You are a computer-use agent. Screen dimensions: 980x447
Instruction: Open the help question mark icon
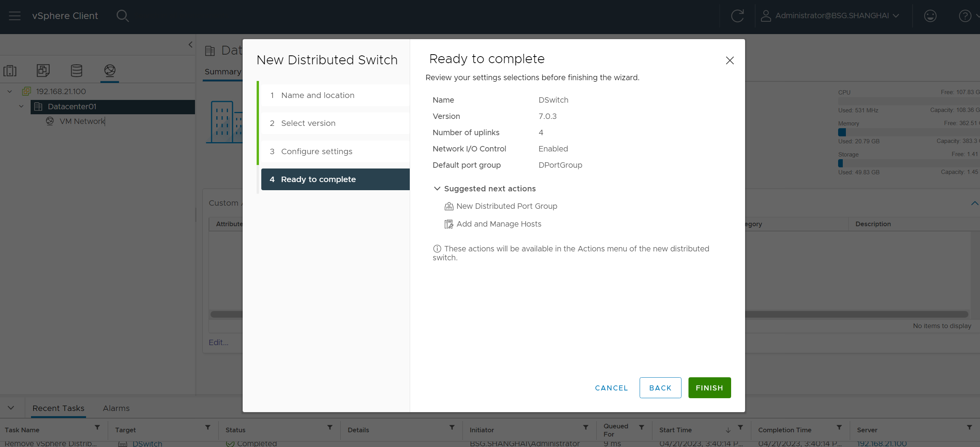tap(964, 16)
